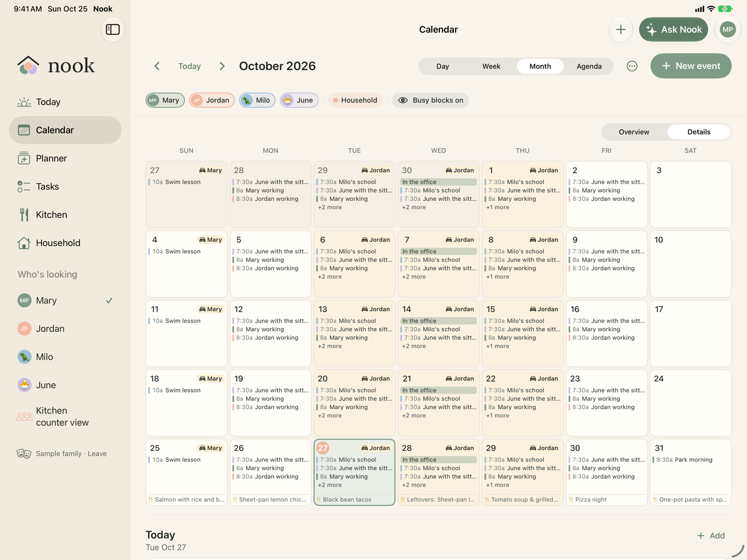
Task: Toggle the June calendar filter chip
Action: coord(299,100)
